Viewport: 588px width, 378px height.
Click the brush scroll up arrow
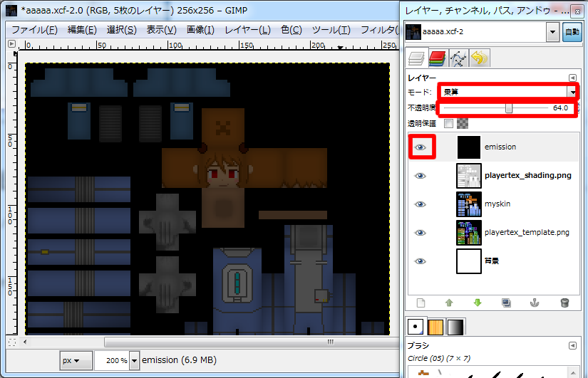[x=573, y=372]
